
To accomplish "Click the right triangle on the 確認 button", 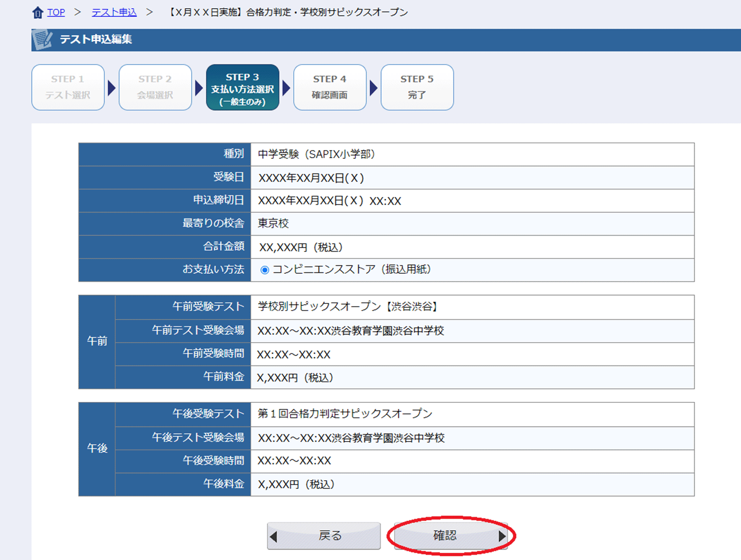I will (502, 536).
